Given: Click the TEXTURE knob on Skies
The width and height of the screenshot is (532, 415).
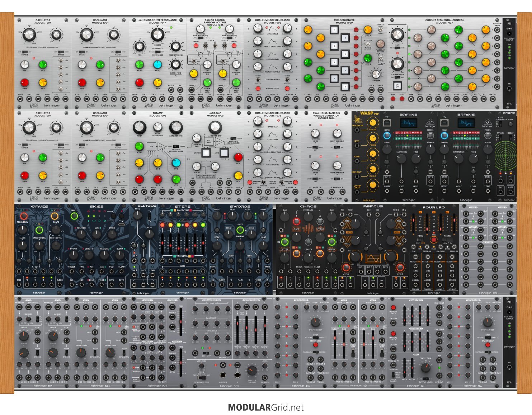Looking at the screenshot, I should pyautogui.click(x=104, y=255).
